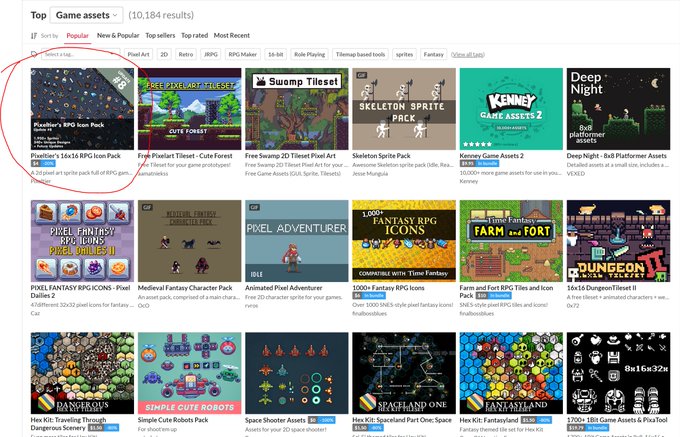Screen dimensions: 680x437
Task: Click the Simple Cute Robots Pack title link
Action: pyautogui.click(x=173, y=420)
